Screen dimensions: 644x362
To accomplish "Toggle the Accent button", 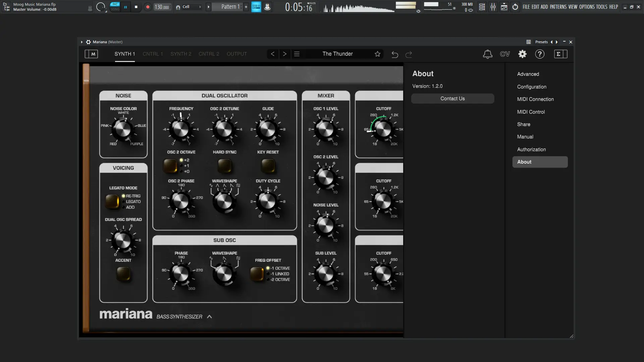I will click(x=123, y=274).
